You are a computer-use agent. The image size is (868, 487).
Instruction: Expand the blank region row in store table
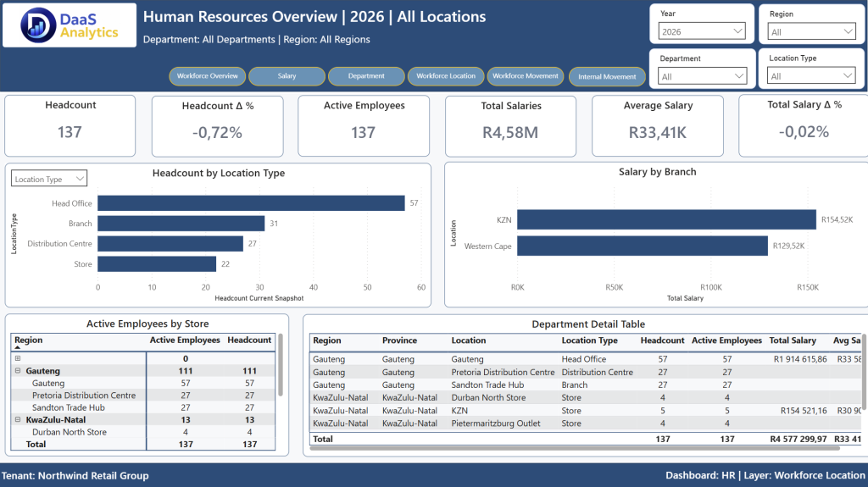click(18, 358)
